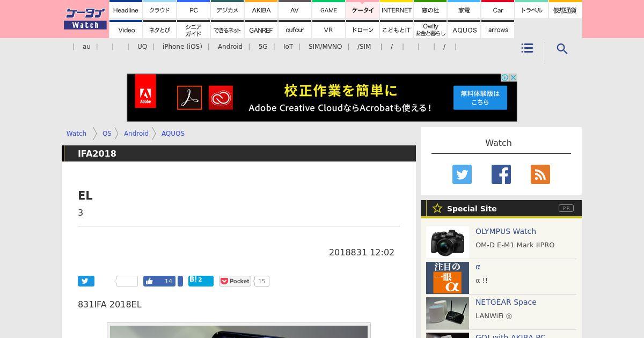Click the au category link
644x338 pixels.
point(86,47)
